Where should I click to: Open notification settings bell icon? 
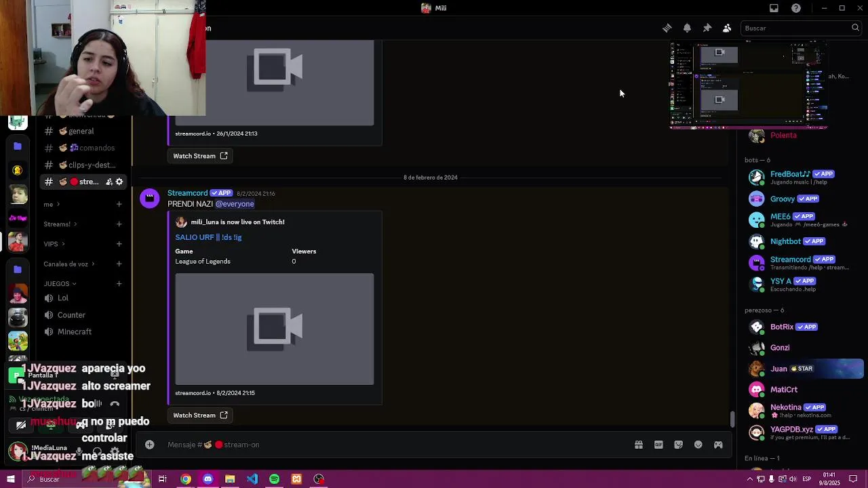point(687,28)
